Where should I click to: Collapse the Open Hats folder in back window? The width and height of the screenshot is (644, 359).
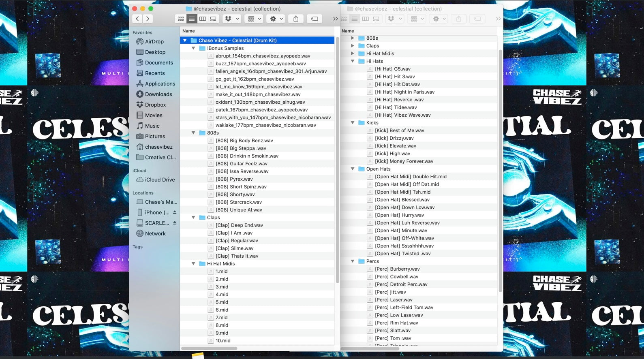[353, 169]
